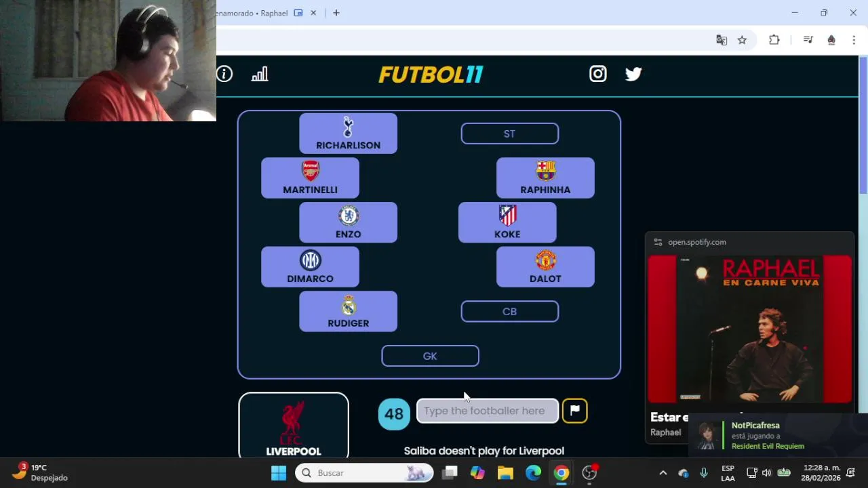Open the weather widget showing 19°C
This screenshot has height=488, width=868.
[x=41, y=472]
